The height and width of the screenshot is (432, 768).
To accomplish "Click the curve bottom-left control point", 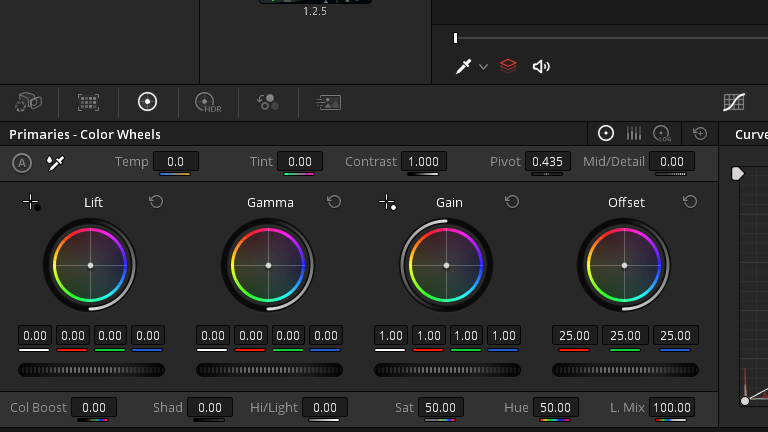I will coord(745,401).
